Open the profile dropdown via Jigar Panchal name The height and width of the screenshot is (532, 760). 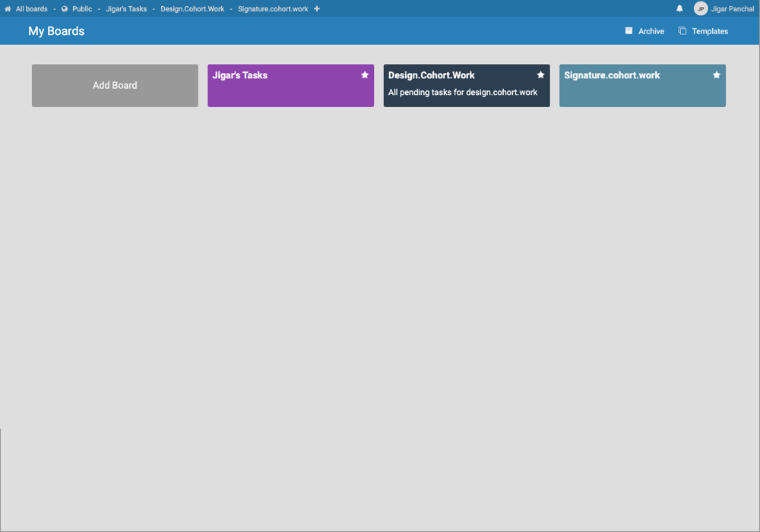pyautogui.click(x=731, y=8)
